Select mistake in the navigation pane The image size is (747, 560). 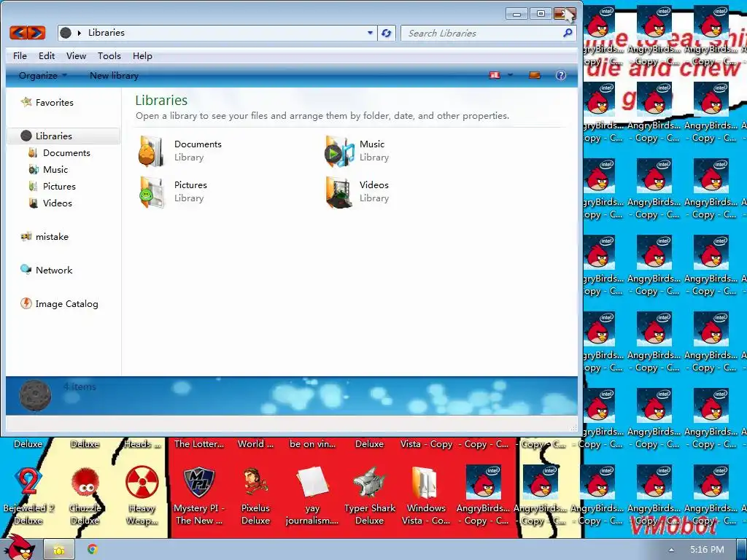tap(52, 237)
